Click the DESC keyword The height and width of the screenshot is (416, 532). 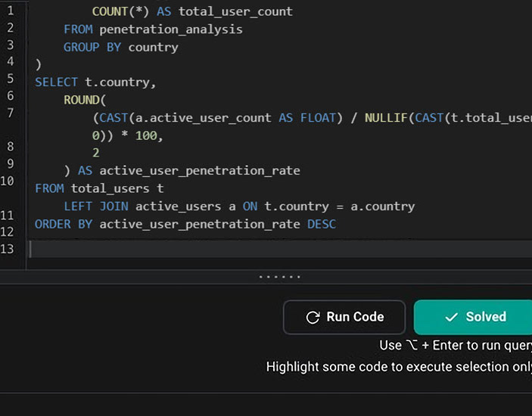click(322, 225)
